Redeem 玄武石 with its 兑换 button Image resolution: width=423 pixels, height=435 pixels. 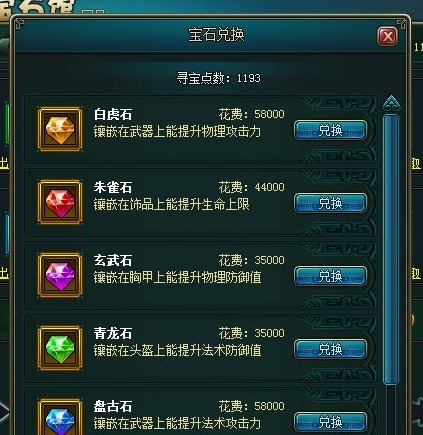pos(330,276)
